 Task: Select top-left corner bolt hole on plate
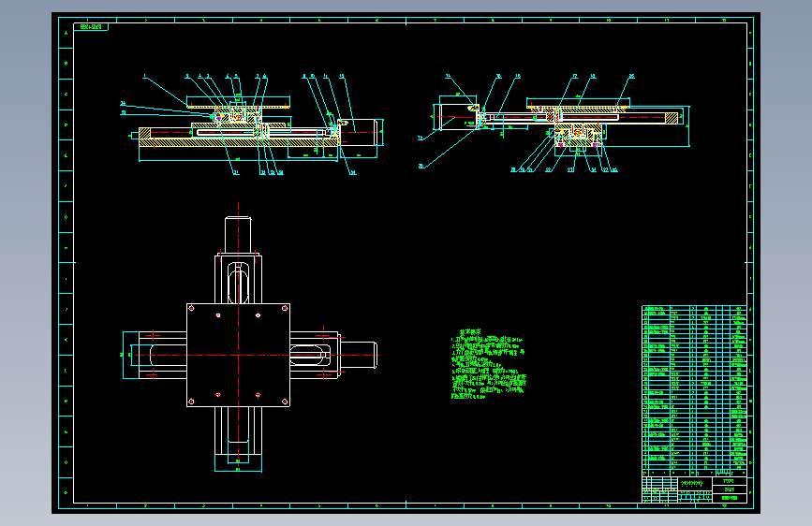coord(191,308)
